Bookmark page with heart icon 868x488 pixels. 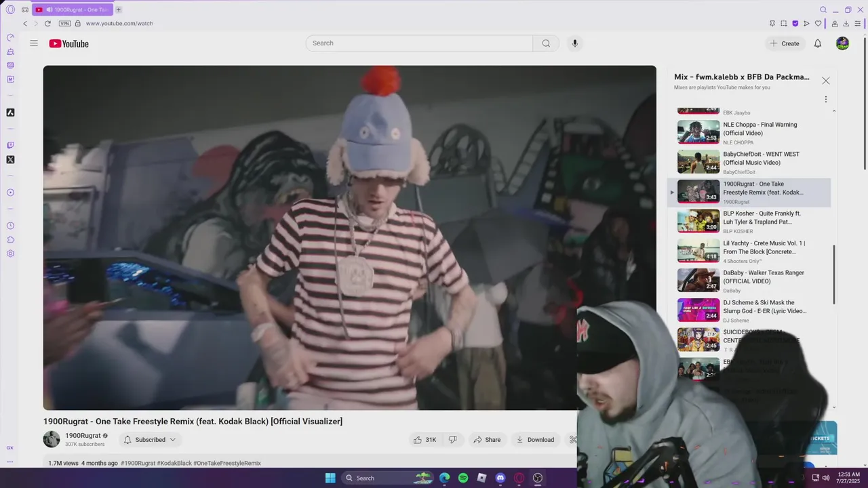(818, 23)
